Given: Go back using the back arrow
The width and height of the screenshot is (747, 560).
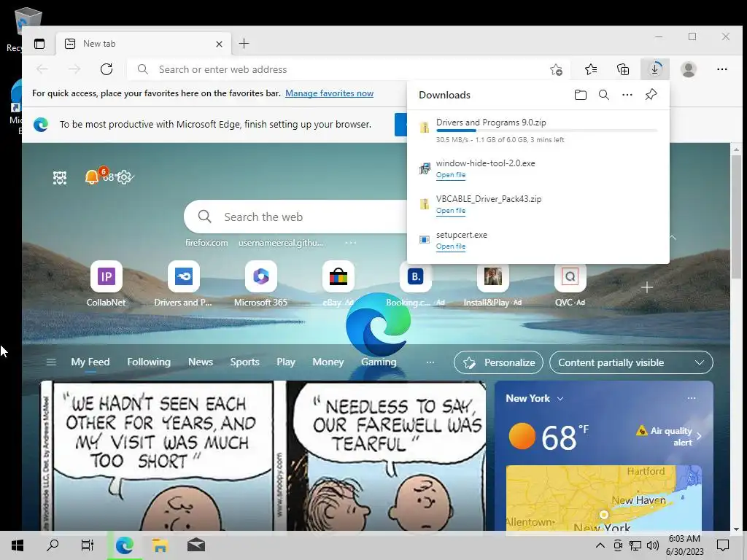Looking at the screenshot, I should (x=42, y=69).
